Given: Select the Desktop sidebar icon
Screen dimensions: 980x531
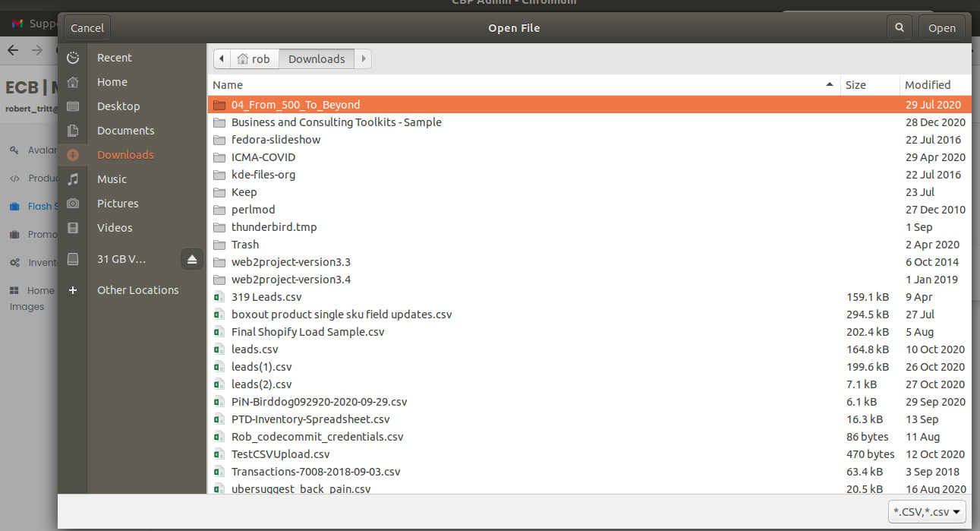Looking at the screenshot, I should click(73, 106).
